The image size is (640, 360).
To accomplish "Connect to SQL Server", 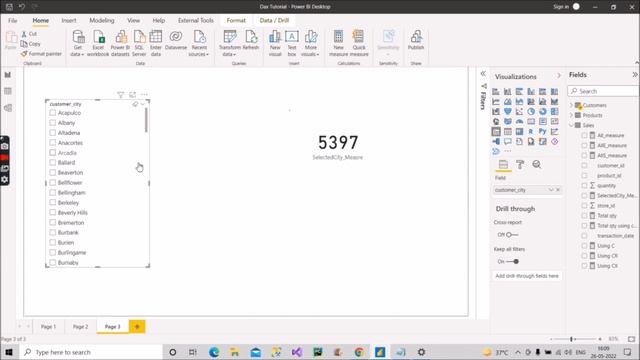I will pos(139,43).
